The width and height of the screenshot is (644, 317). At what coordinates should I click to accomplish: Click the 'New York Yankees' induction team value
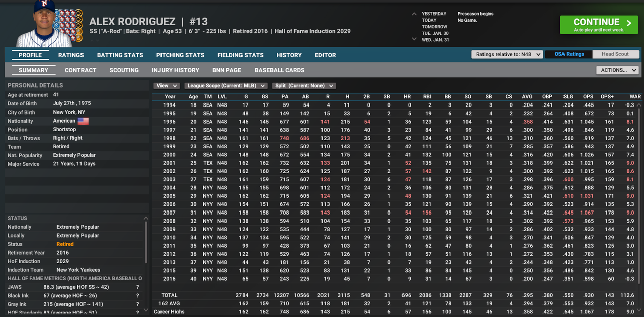tap(78, 270)
